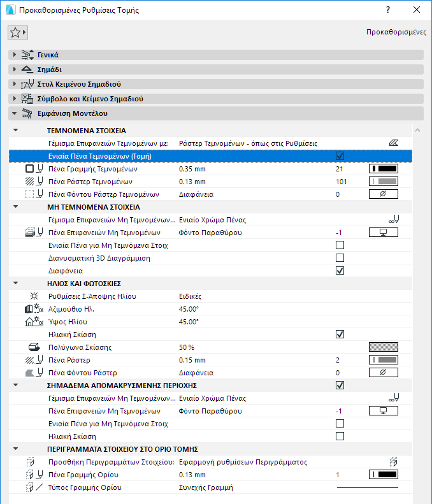Click boundary icon at right of Εφαρμογή ρυθμίσεων Περιγράμματος
This screenshot has height=504, width=432.
click(394, 462)
